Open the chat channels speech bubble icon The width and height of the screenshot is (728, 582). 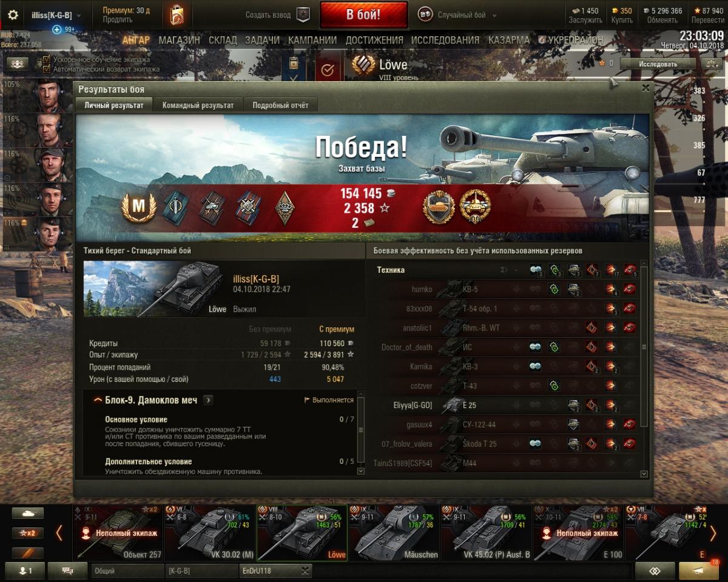(67, 570)
